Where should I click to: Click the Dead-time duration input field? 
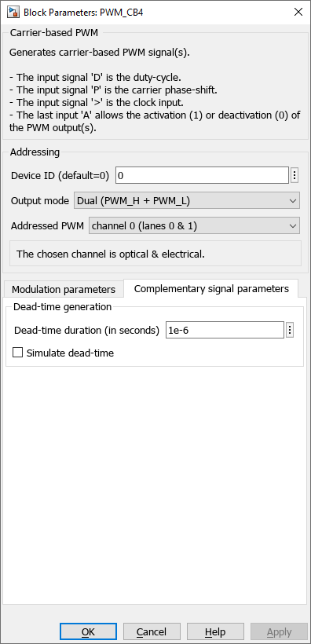coord(225,330)
